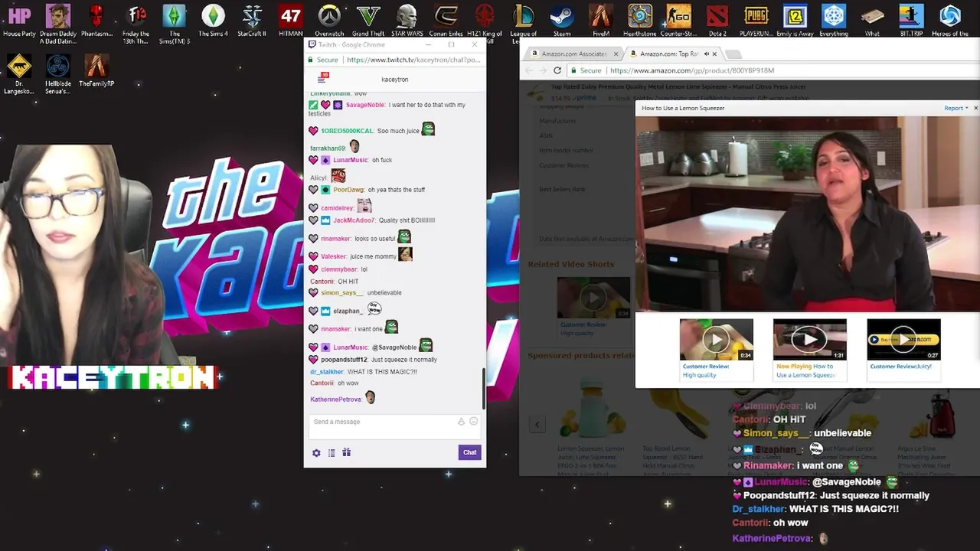Image resolution: width=980 pixels, height=551 pixels.
Task: Reload the Amazon page
Action: pyautogui.click(x=557, y=70)
